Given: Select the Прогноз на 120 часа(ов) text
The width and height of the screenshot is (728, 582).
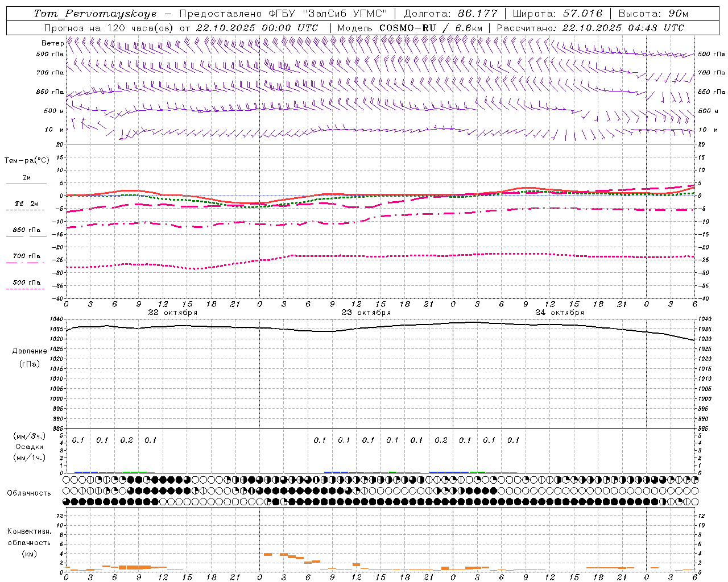Looking at the screenshot, I should [110, 28].
